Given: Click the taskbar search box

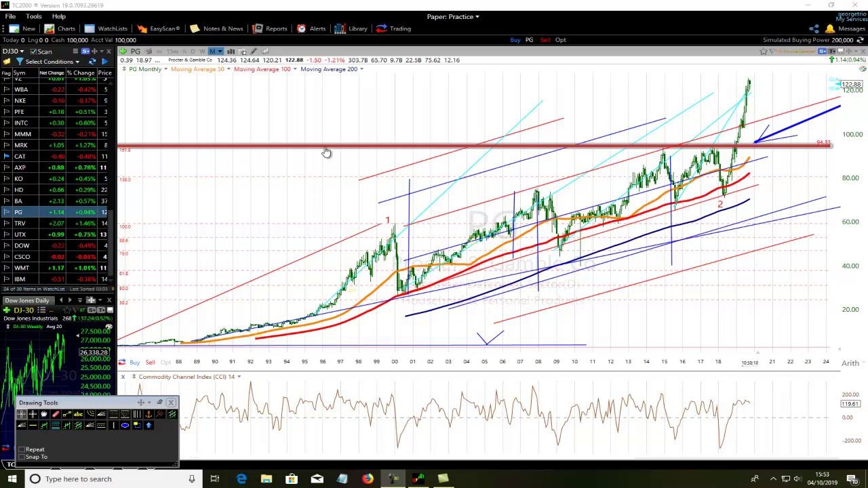Looking at the screenshot, I should point(113,479).
